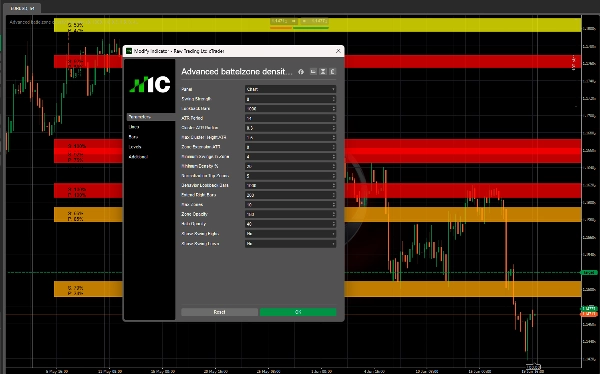Select the sidebar entry between Lines and Levels

pyautogui.click(x=133, y=137)
